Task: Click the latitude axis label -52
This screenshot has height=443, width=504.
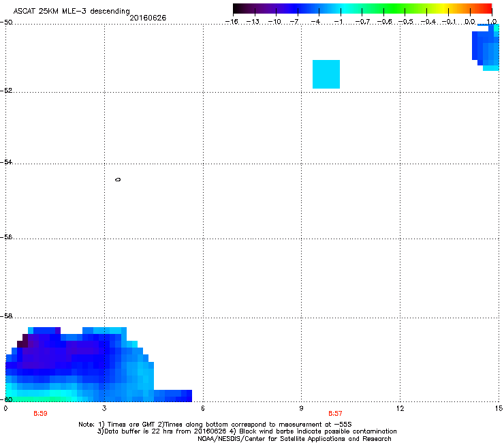Action: [6, 91]
